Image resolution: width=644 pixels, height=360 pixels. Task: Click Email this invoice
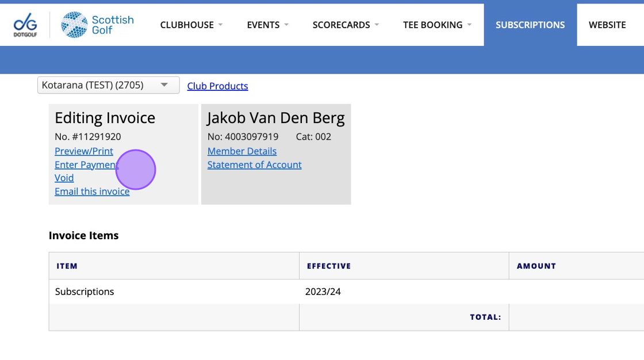[92, 192]
